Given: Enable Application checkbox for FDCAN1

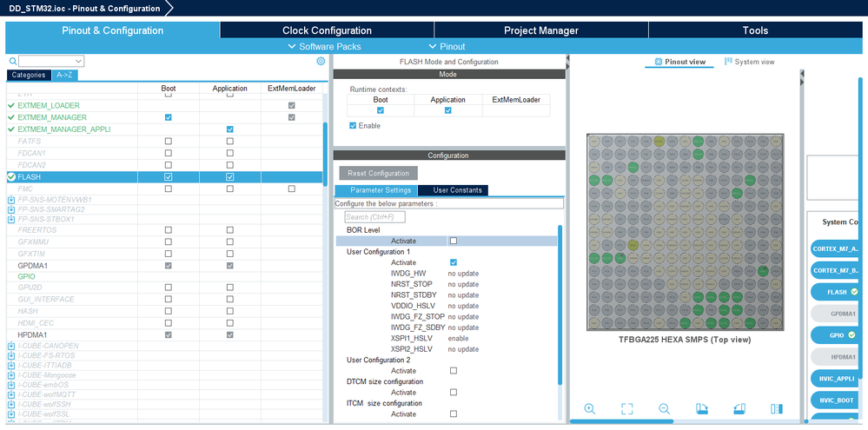Looking at the screenshot, I should (x=229, y=153).
